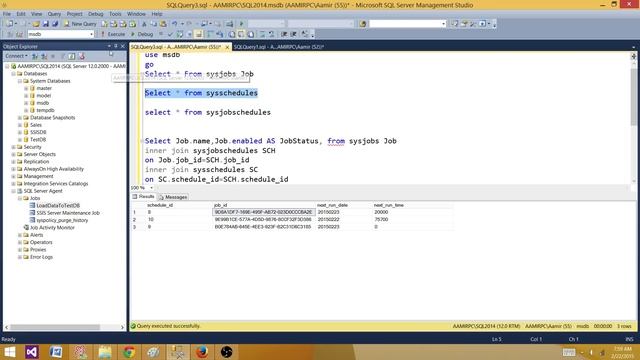Select the TestDB database
Screen dimensions: 640x360
[38, 140]
